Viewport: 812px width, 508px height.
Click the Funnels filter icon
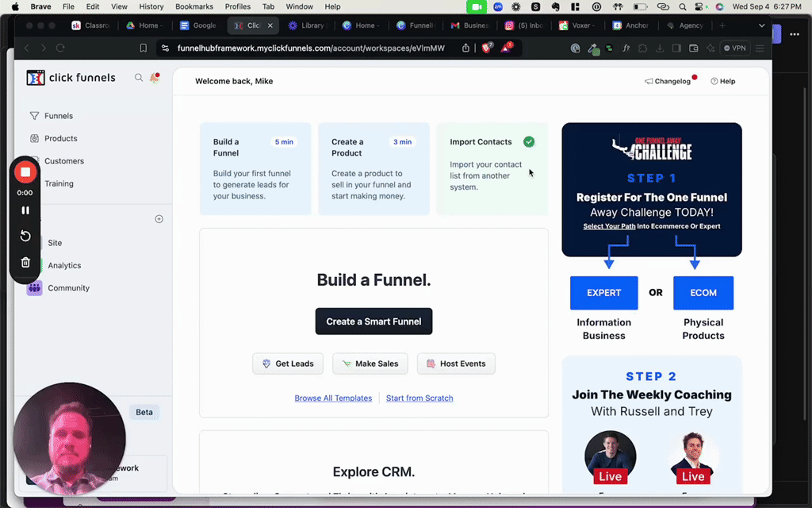pos(34,116)
